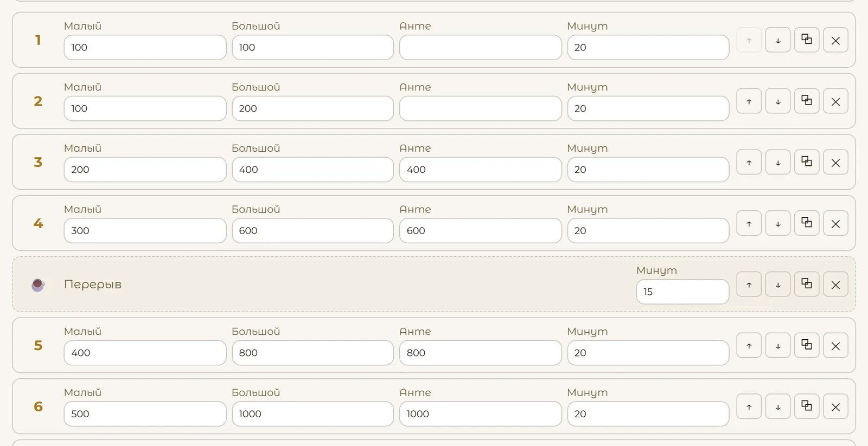868x446 pixels.
Task: Remove level 2 row
Action: (835, 101)
